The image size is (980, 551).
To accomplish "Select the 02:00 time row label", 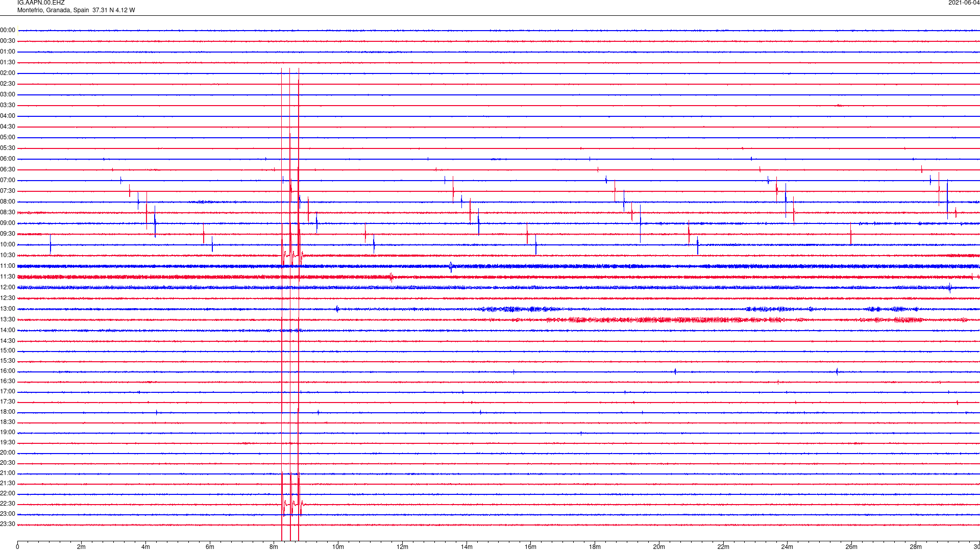I will [x=8, y=73].
